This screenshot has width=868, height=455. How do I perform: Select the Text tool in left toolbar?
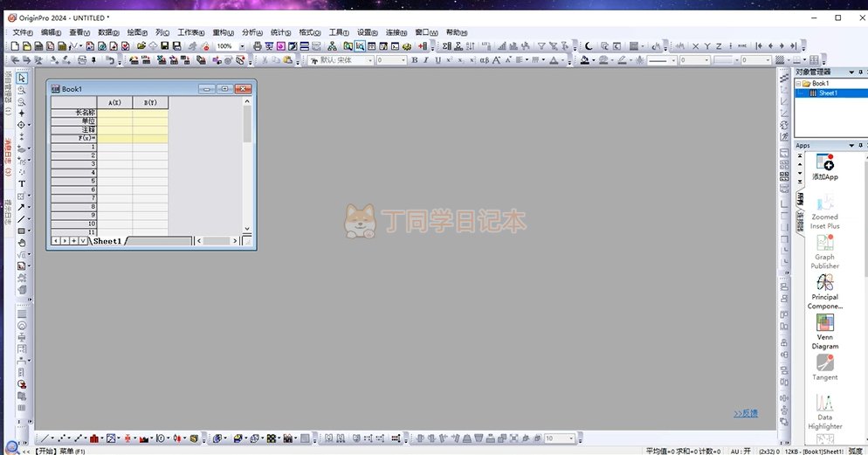click(22, 183)
